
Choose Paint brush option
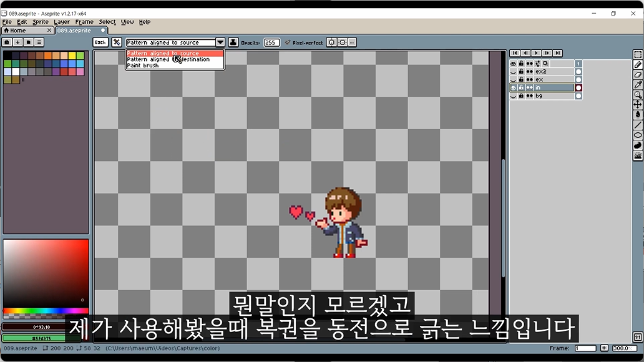click(x=175, y=66)
